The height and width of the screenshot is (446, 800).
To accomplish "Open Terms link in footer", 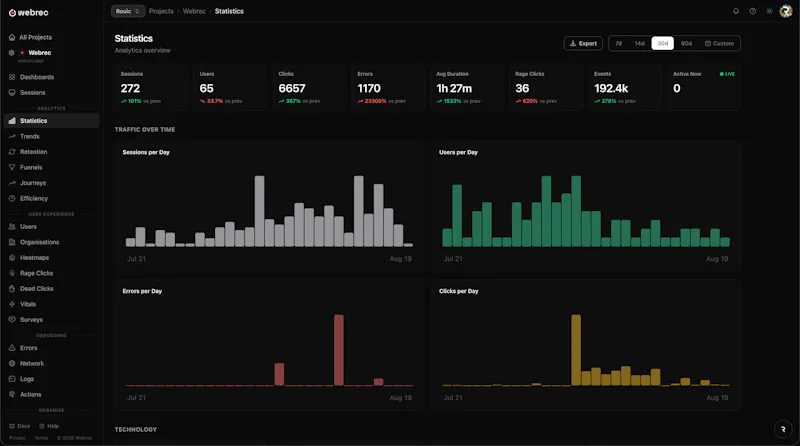I will click(41, 438).
